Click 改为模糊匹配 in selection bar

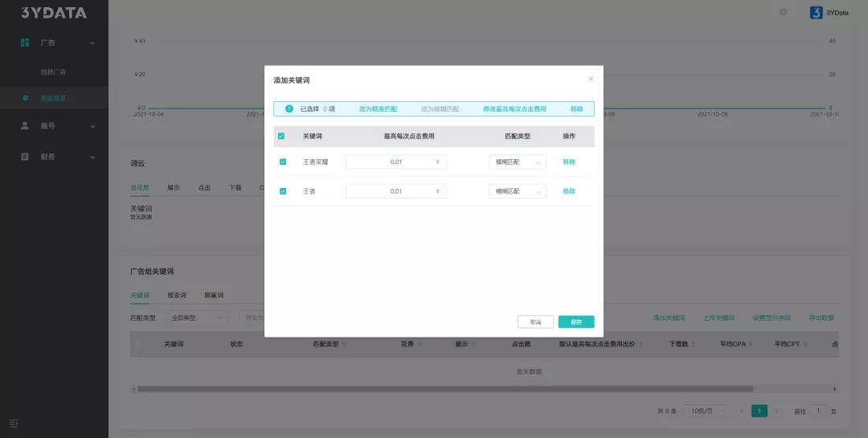pyautogui.click(x=440, y=109)
